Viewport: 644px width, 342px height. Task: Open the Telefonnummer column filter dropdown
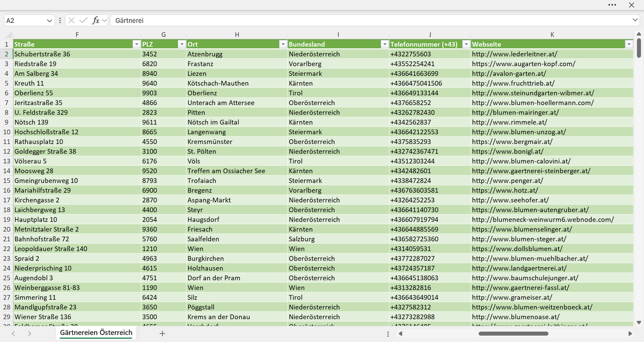click(x=466, y=44)
